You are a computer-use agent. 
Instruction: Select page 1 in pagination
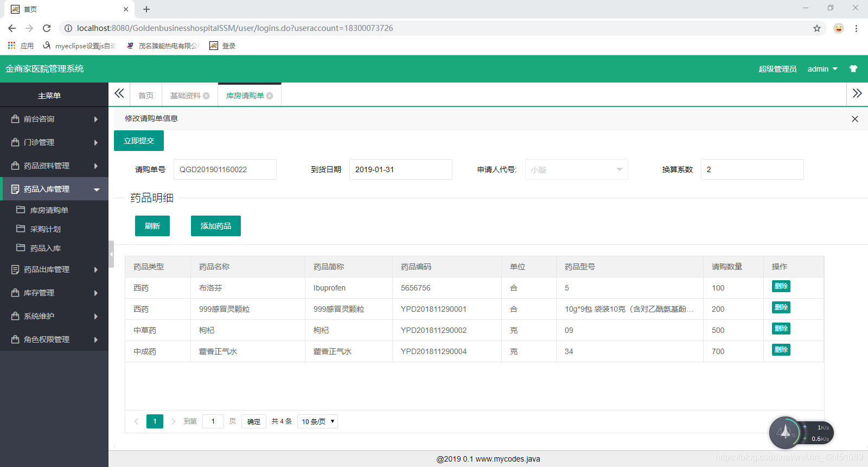(x=155, y=421)
